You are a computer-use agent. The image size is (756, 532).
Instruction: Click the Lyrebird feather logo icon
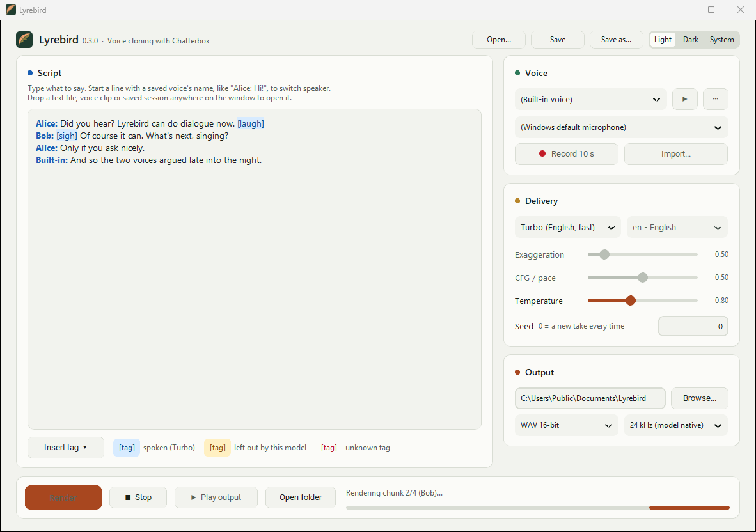(24, 40)
